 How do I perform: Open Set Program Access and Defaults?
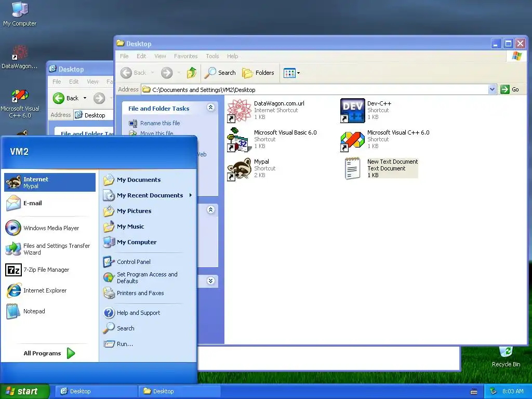(x=148, y=277)
